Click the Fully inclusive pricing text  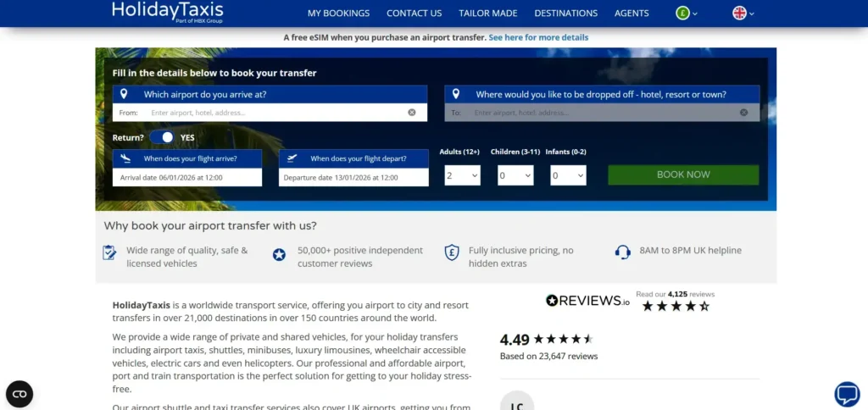(x=521, y=257)
